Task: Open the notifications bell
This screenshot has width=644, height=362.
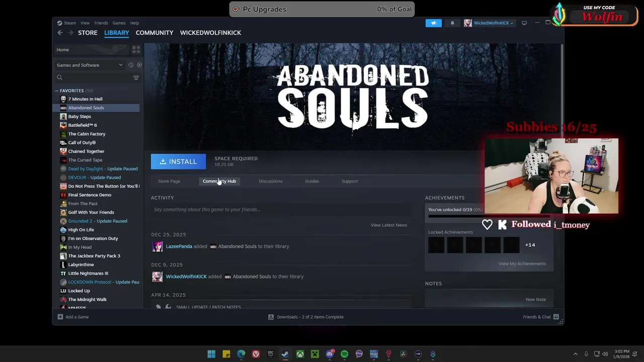Action: [452, 23]
